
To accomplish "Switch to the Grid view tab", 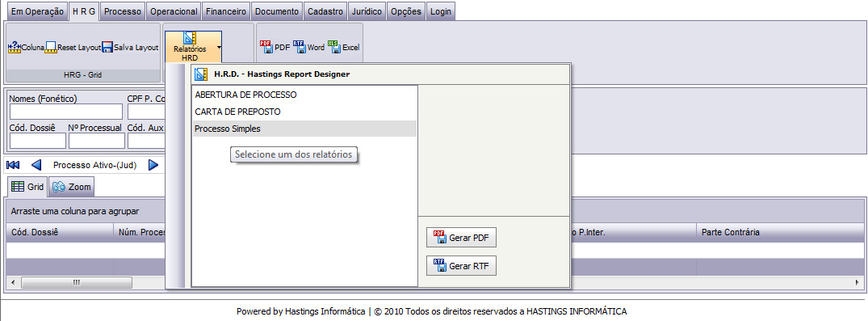I will point(27,187).
